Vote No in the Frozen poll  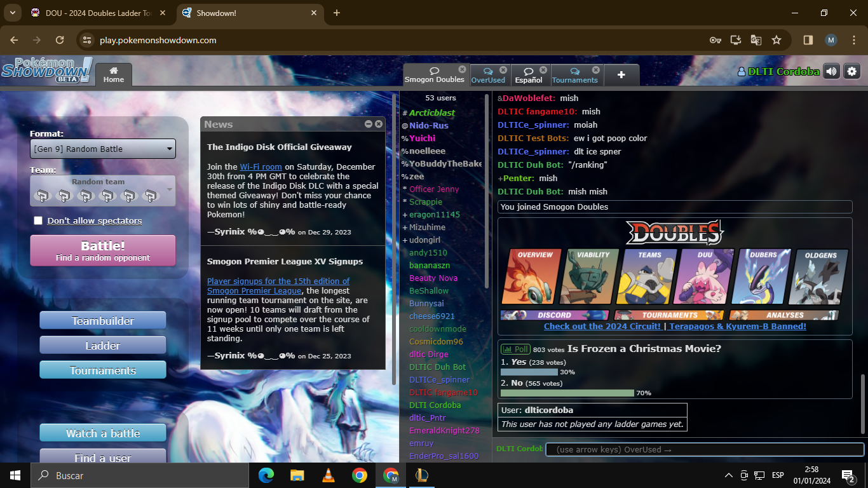coord(517,383)
